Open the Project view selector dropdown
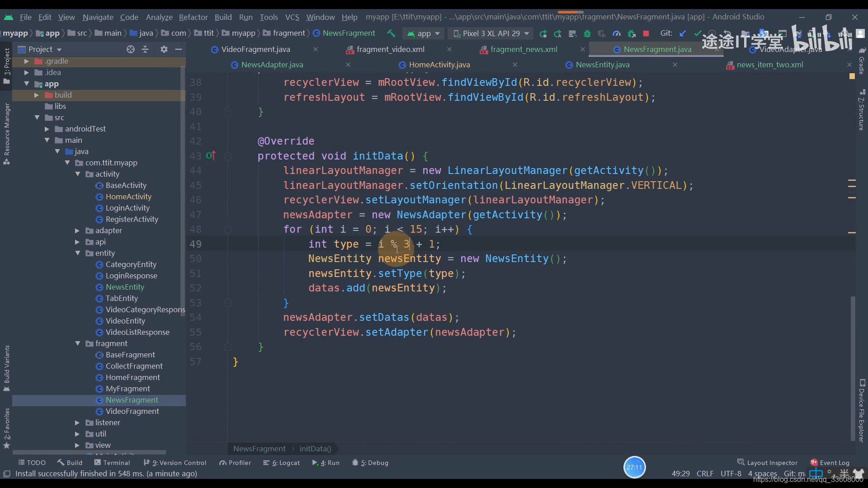This screenshot has width=868, height=488. click(40, 49)
